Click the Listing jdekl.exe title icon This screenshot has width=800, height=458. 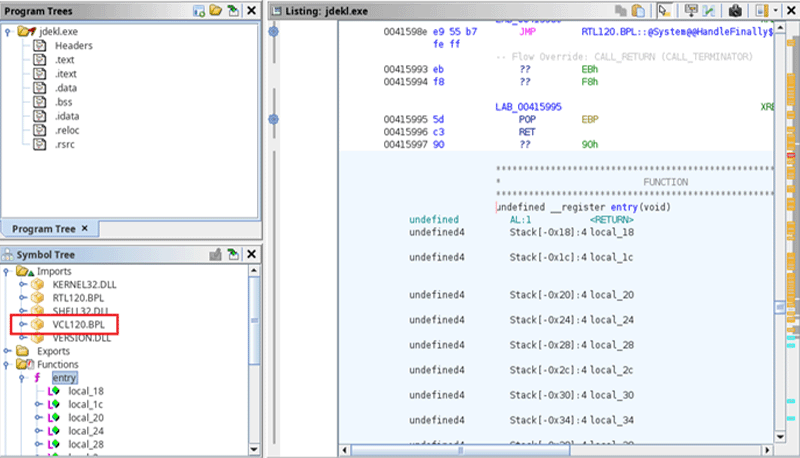(277, 11)
